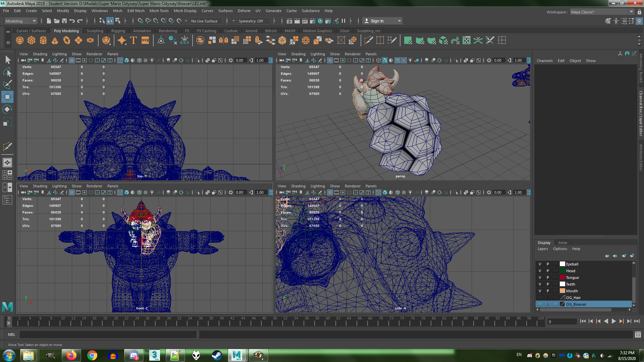This screenshot has width=644, height=362.
Task: Open the Symmetry Off dropdown
Action: pos(253,21)
